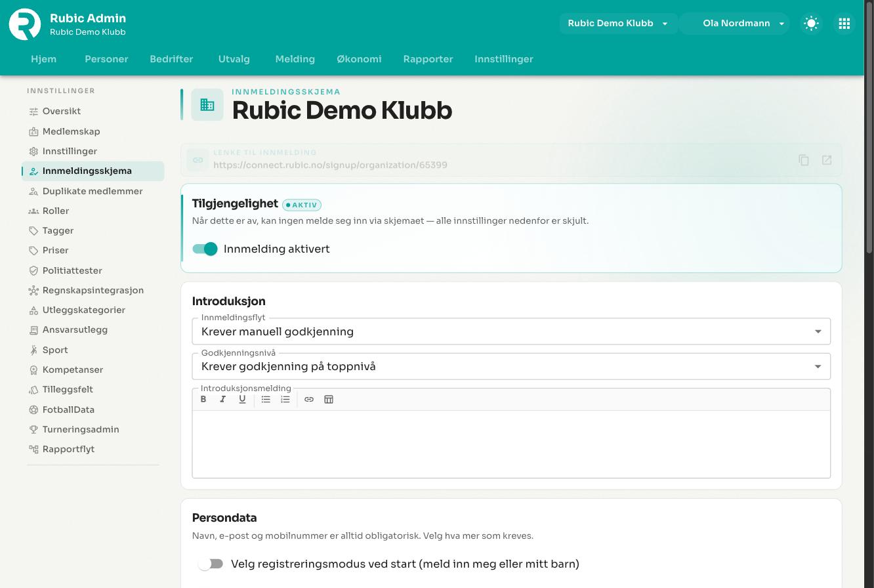Open Rapportflyt in the sidebar

pyautogui.click(x=93, y=449)
